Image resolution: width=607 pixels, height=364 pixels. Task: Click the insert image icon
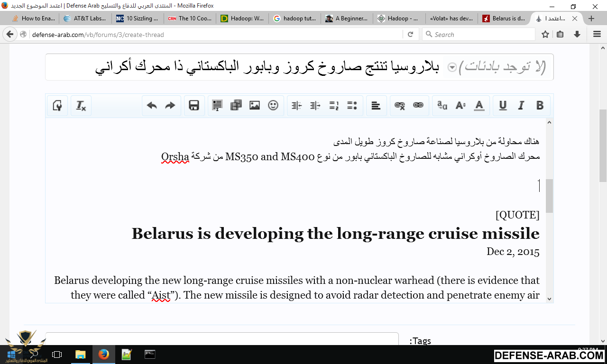[255, 106]
